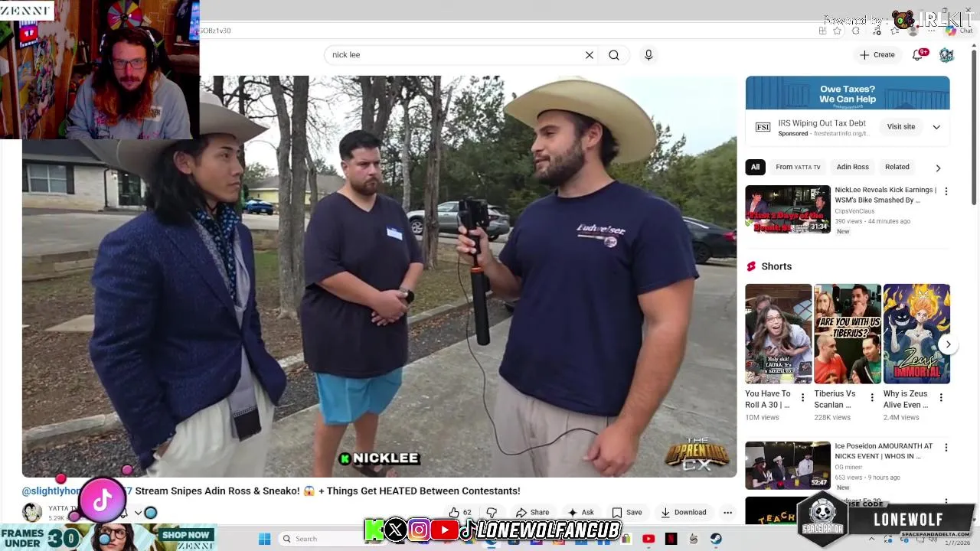Click the Create video button
Viewport: 980px width, 551px height.
877,55
